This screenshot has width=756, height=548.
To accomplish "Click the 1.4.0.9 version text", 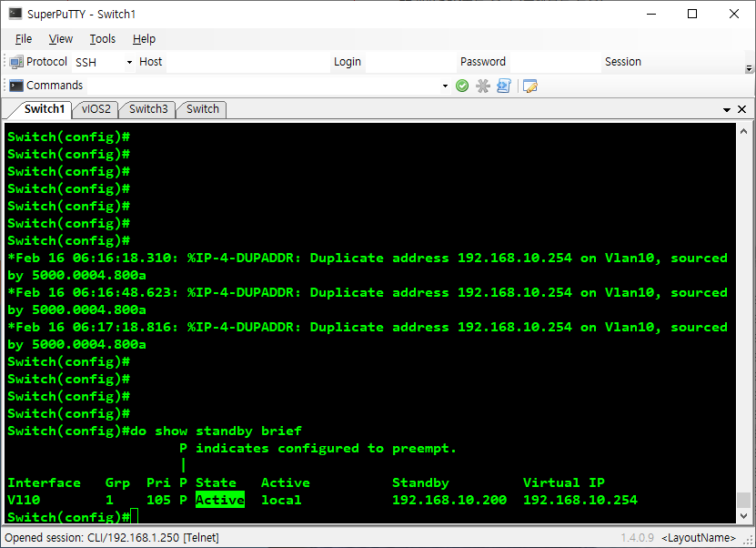I will (638, 537).
